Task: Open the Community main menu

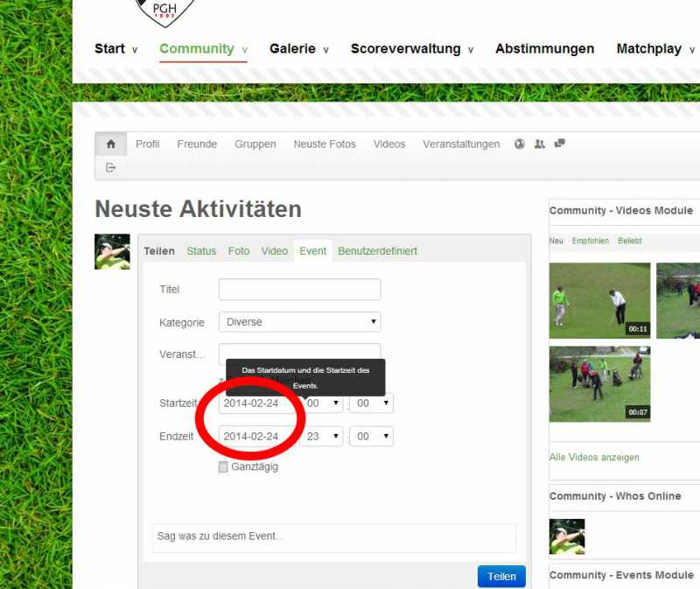Action: [203, 49]
